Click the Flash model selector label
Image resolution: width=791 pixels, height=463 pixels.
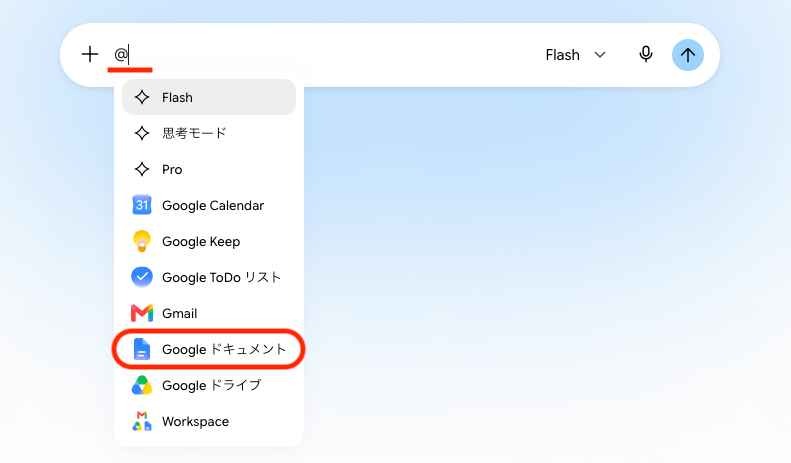coord(562,54)
